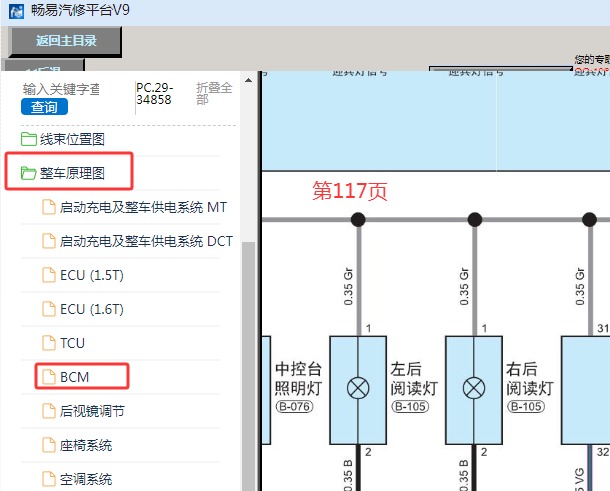Collapse the 整车原理图 folder
This screenshot has height=491, width=610.
click(x=72, y=173)
